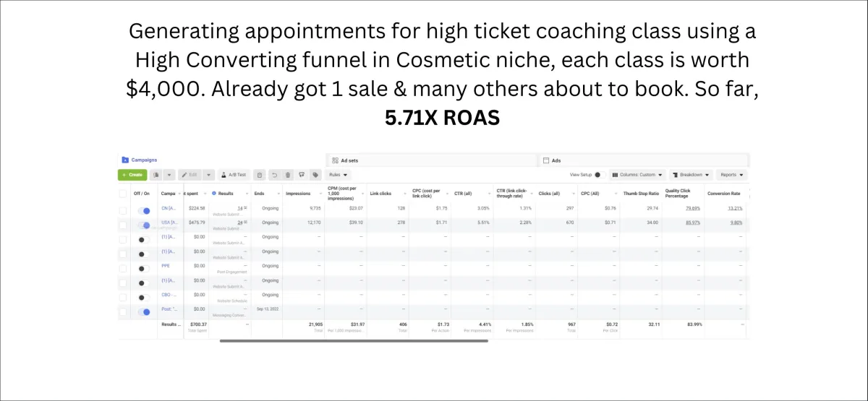Switch to the Ads tab
Screen dimensions: 868x401
click(644, 160)
